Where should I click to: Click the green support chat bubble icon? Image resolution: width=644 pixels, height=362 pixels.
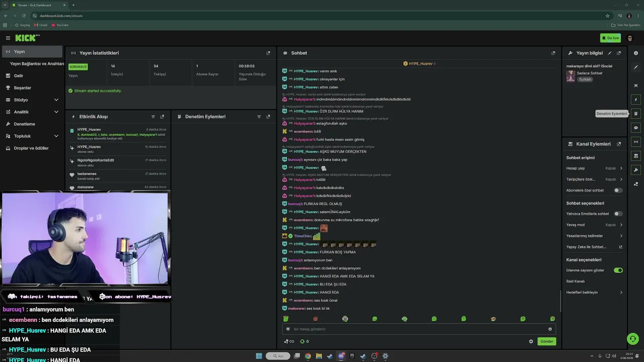pyautogui.click(x=633, y=339)
